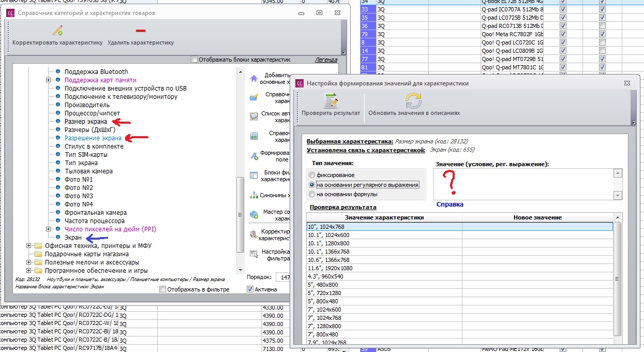Image resolution: width=644 pixels, height=352 pixels.
Task: Expand 'Офисная техника, принтеры и МФУ' folder
Action: coord(28,246)
